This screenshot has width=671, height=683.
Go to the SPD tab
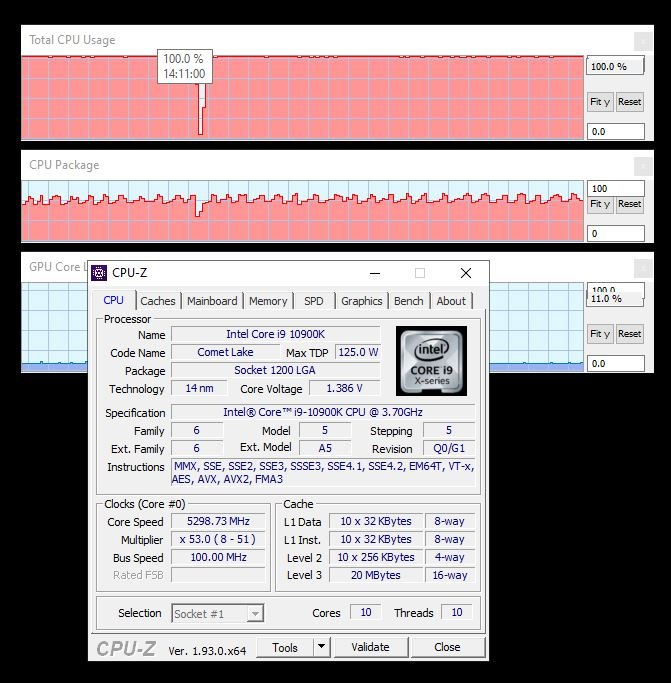(x=314, y=301)
